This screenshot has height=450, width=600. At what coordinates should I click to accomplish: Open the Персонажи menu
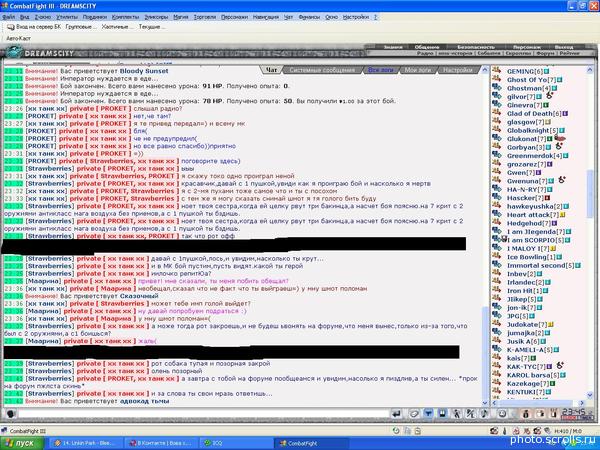(235, 17)
